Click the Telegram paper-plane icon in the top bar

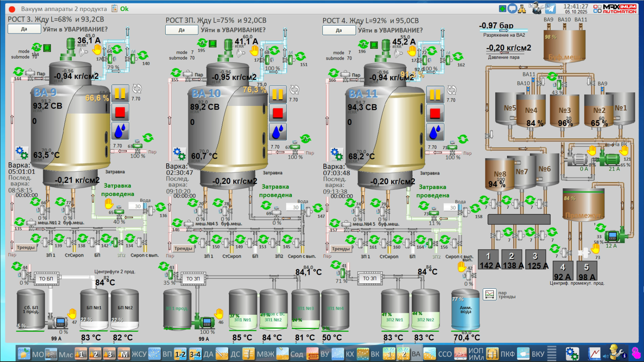pos(550,8)
